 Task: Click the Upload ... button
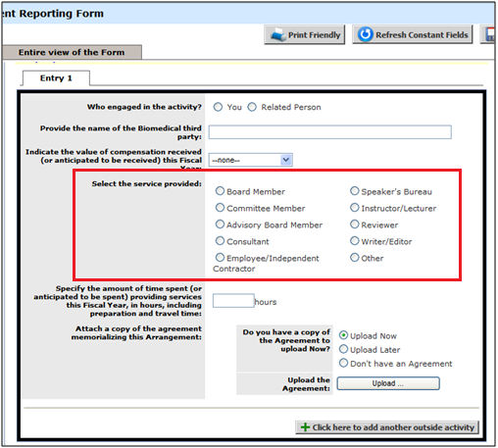pos(388,383)
